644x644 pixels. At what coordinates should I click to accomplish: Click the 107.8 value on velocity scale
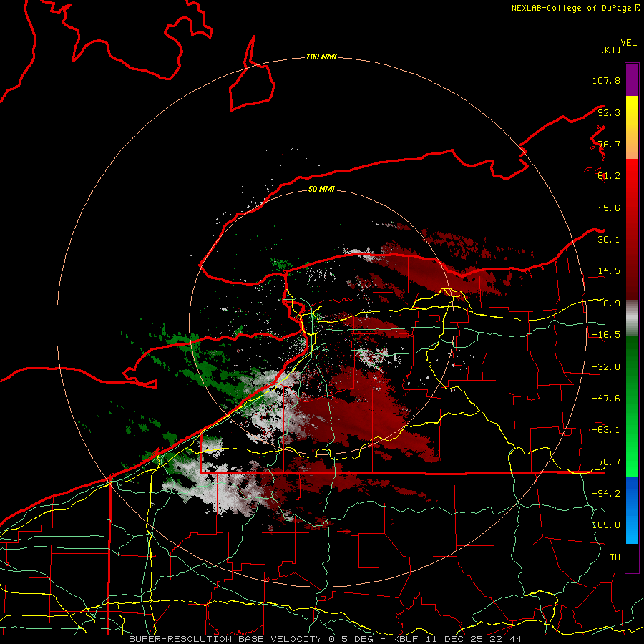pyautogui.click(x=606, y=80)
